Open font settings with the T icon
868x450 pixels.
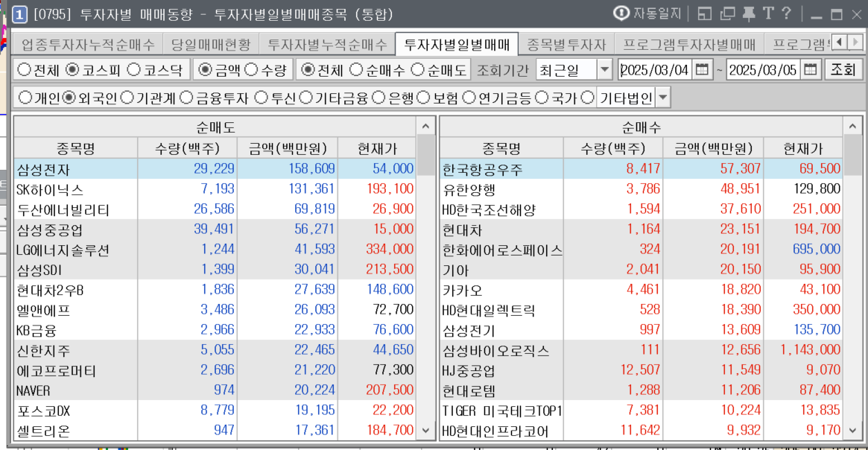767,13
